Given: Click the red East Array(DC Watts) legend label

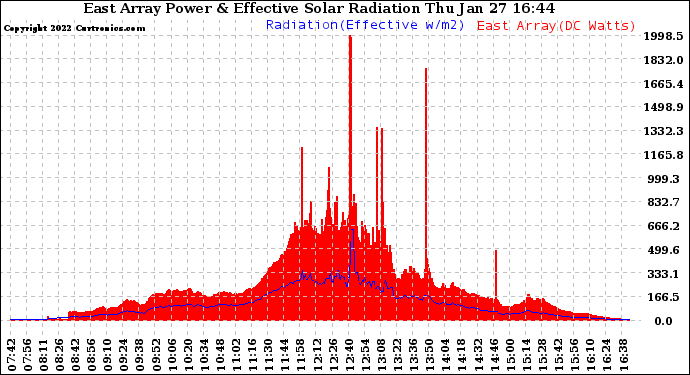Looking at the screenshot, I should point(556,26).
